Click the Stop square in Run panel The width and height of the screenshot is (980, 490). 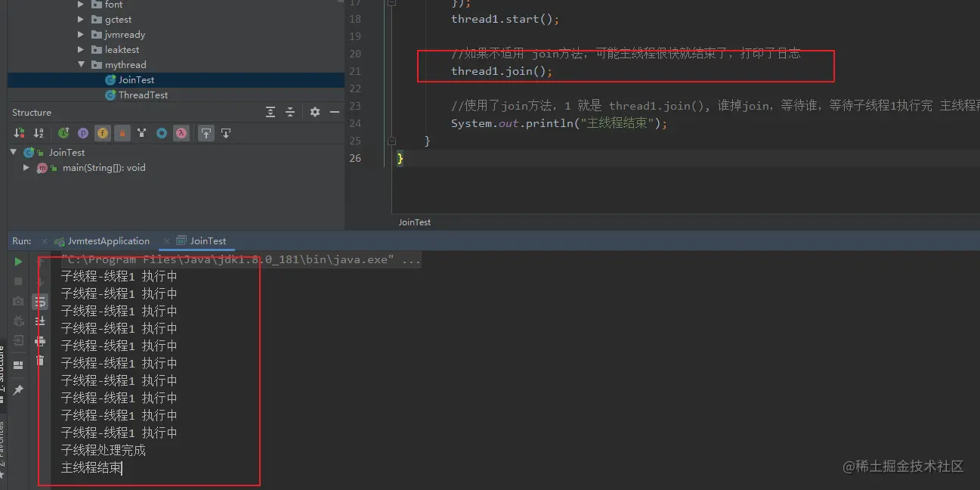tap(19, 281)
